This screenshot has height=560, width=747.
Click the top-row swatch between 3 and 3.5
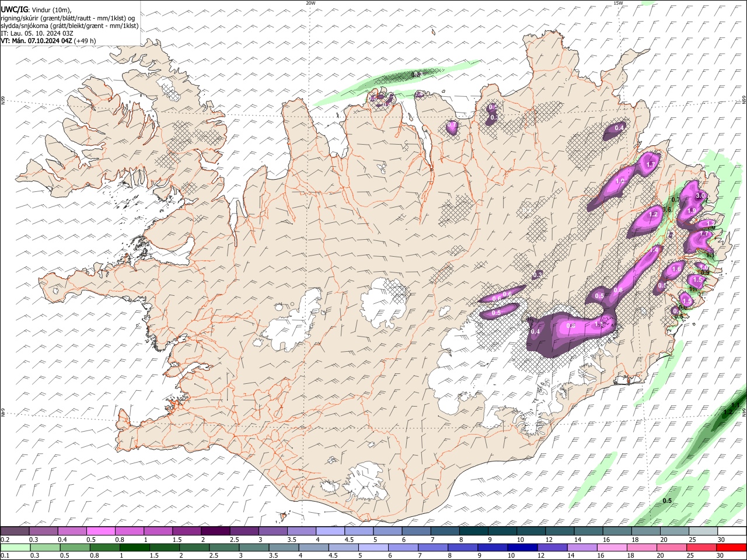click(273, 531)
